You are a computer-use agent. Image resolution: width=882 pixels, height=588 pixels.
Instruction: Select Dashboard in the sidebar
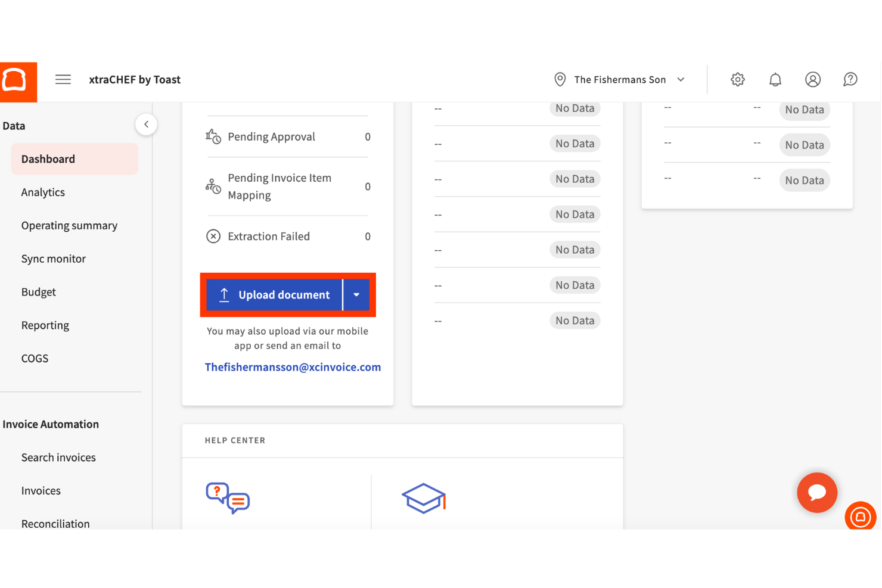[x=74, y=159]
